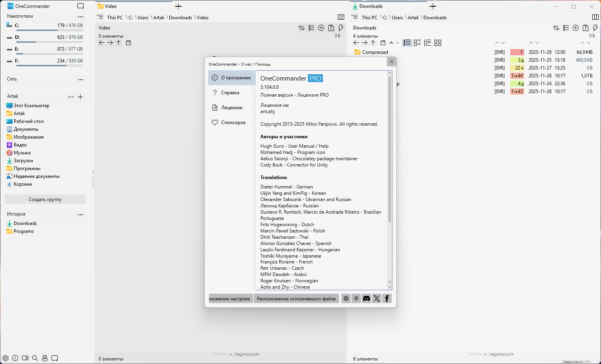Open the Накопители section options menu
The height and width of the screenshot is (364, 601).
(x=81, y=17)
